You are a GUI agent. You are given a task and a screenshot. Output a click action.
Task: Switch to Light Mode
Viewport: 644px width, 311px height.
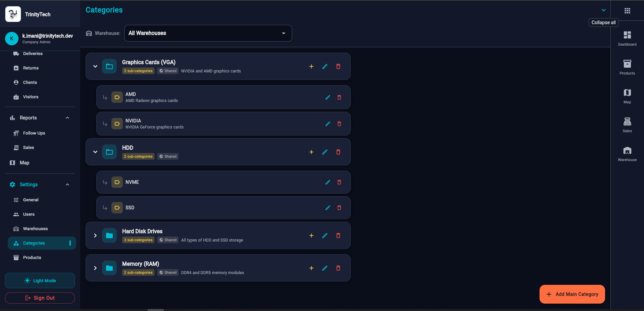(x=40, y=280)
